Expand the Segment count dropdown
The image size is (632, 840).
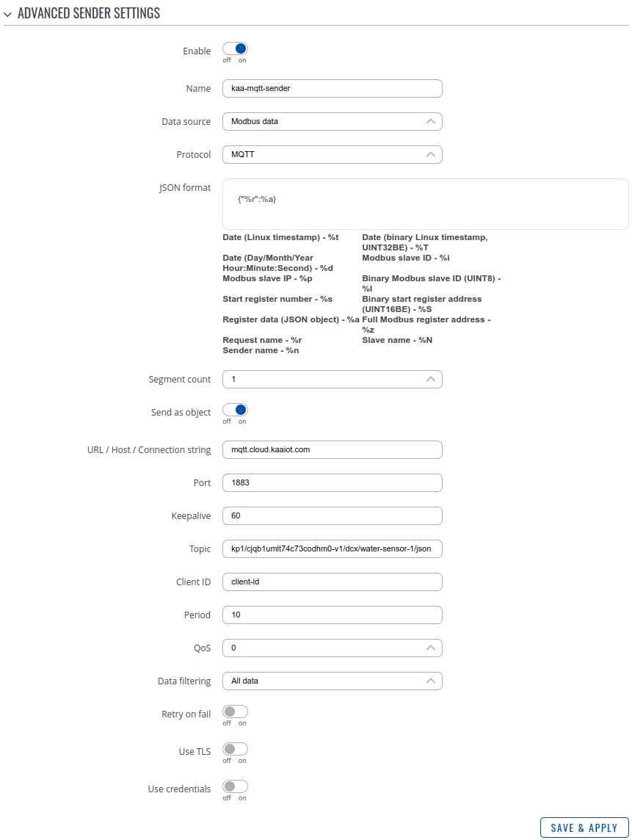[x=332, y=379]
